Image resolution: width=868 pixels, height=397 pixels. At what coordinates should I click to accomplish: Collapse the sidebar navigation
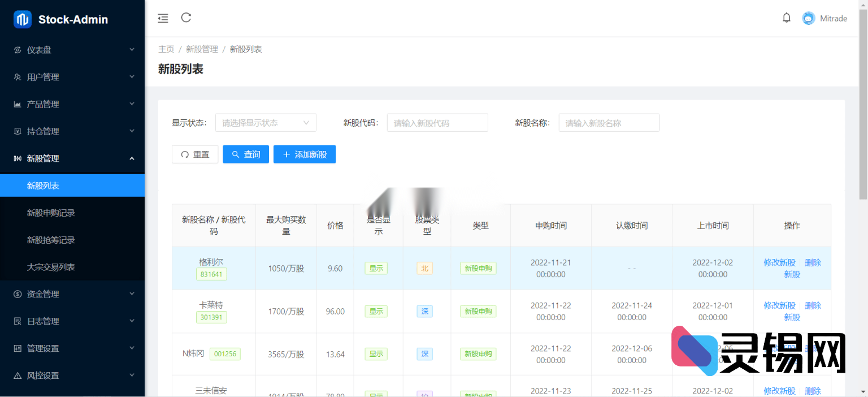tap(163, 18)
